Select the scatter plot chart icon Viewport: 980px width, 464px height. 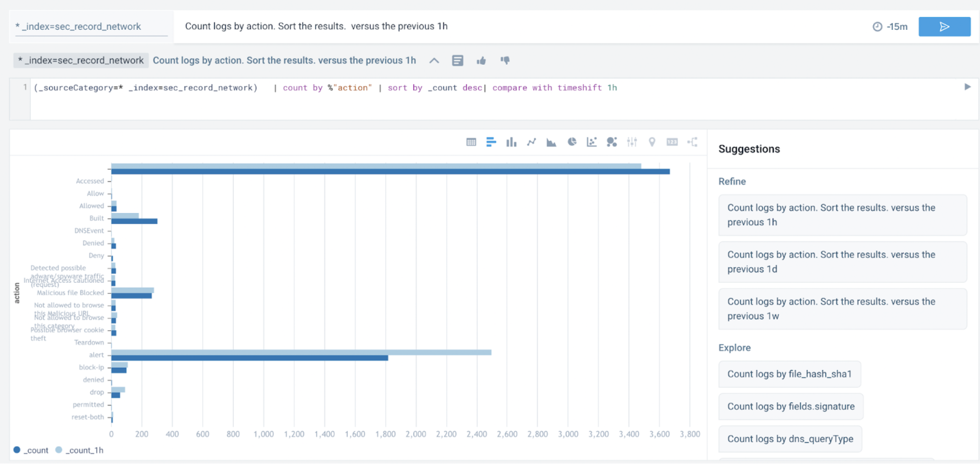[x=591, y=142]
